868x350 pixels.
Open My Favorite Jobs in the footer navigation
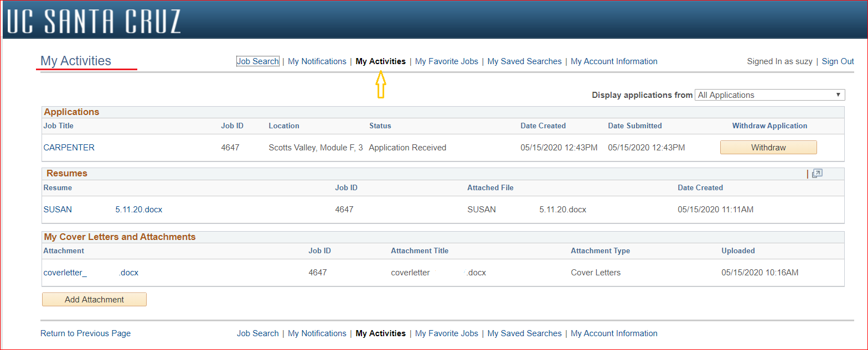click(447, 333)
